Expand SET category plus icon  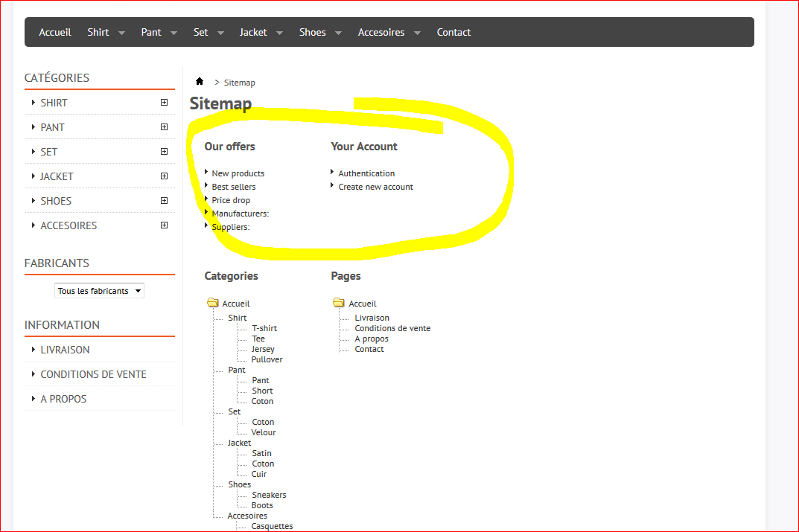(164, 151)
